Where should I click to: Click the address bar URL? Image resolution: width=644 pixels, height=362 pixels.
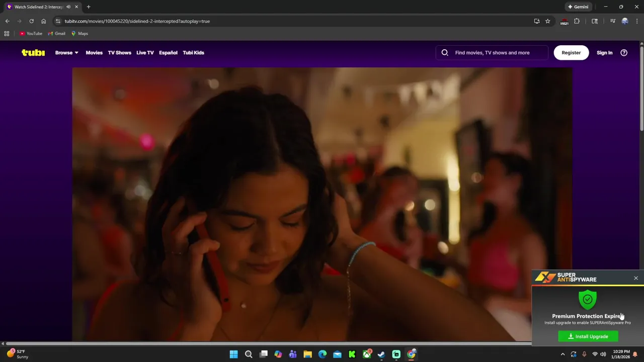[137, 21]
